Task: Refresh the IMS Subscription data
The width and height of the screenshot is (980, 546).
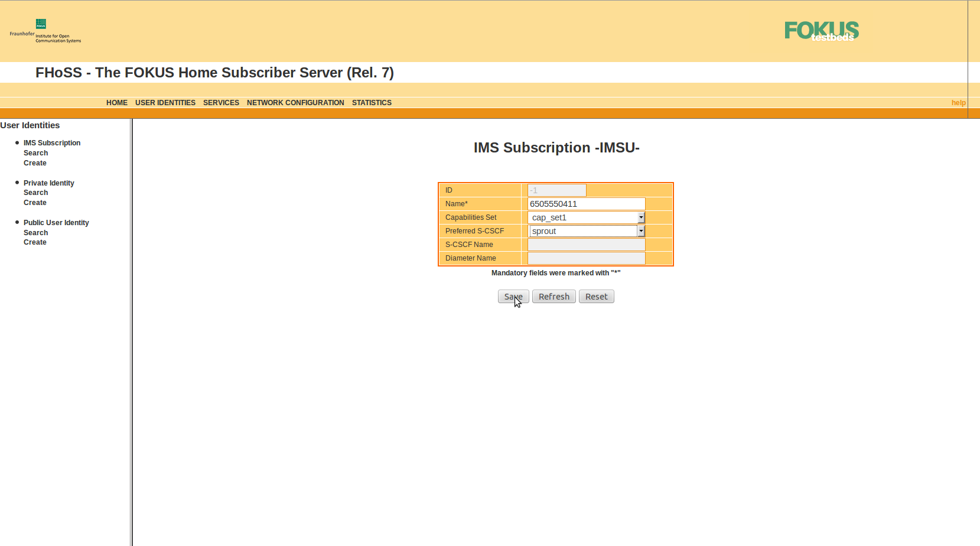Action: [x=554, y=296]
